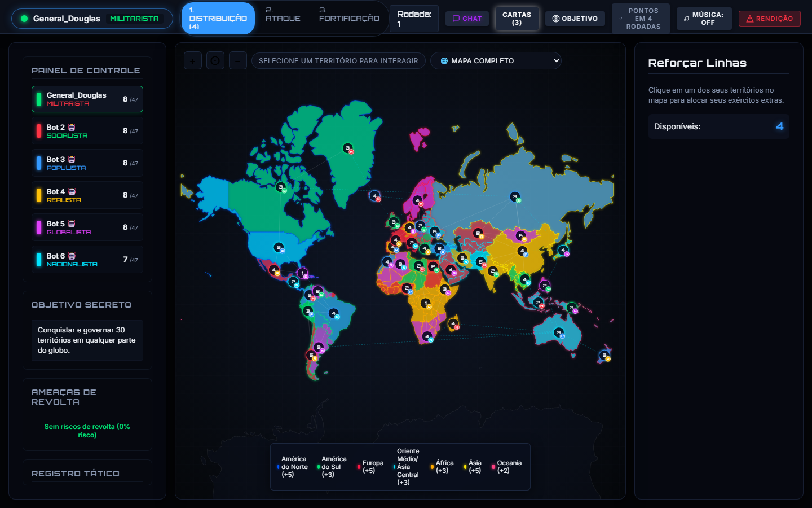Click the zoom out minus icon
Screen dimensions: 812x508
(238, 60)
